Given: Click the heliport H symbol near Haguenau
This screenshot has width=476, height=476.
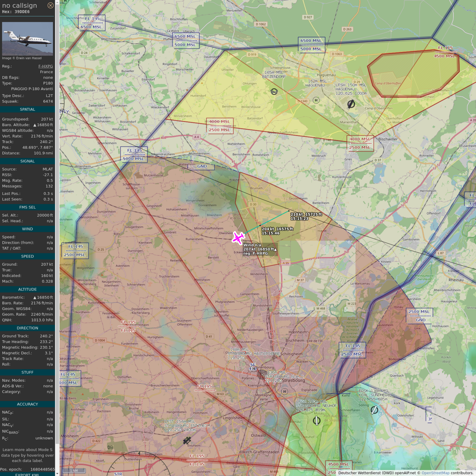Looking at the screenshot, I should 316,100.
